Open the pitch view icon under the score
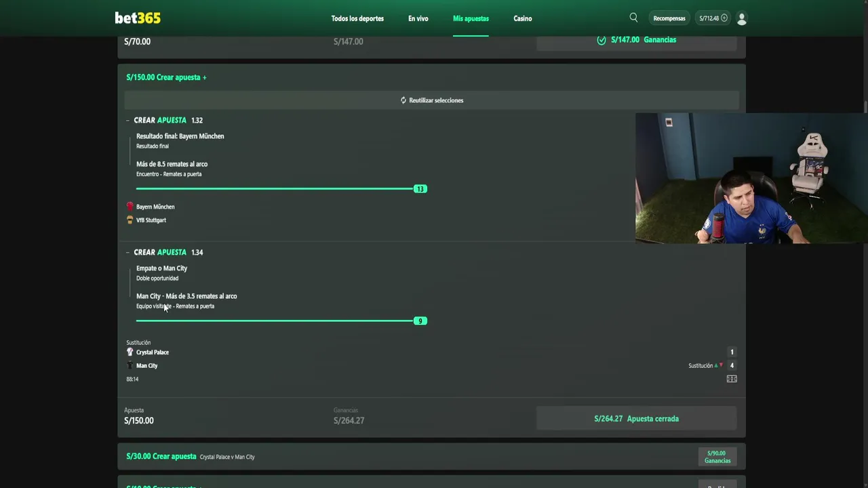Viewport: 868px width, 488px height. pos(732,379)
